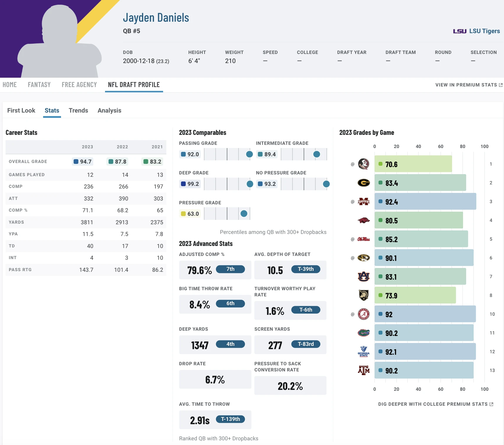Switch to the Trends tab
Viewport: 504px width, 445px height.
pyautogui.click(x=78, y=111)
